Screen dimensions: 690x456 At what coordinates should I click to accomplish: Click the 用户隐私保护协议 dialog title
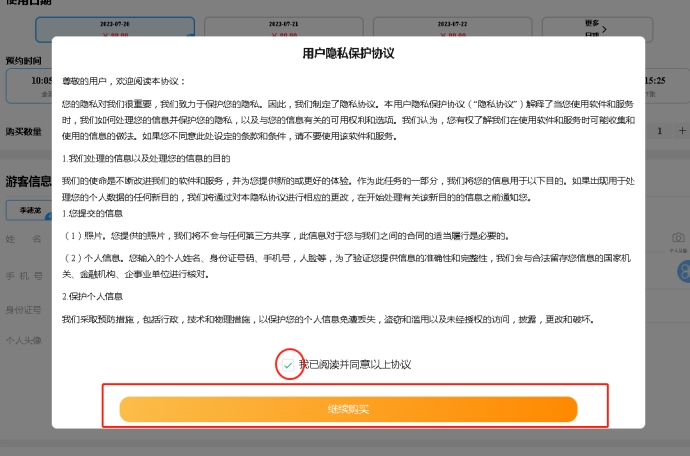point(348,54)
